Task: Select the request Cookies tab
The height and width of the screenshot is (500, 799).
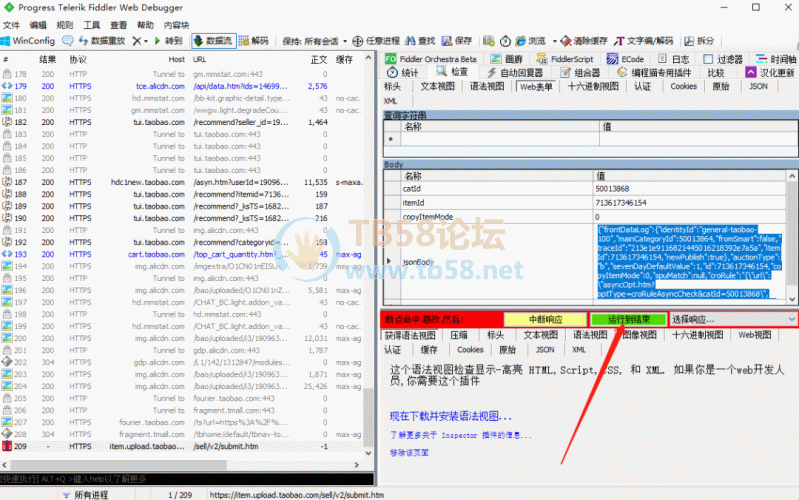Action: click(x=683, y=86)
